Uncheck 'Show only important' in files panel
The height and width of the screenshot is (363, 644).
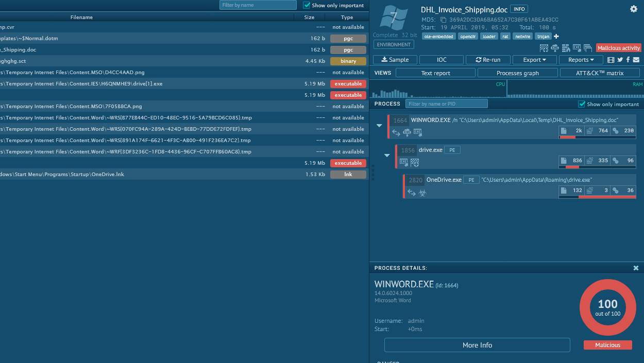pyautogui.click(x=307, y=5)
